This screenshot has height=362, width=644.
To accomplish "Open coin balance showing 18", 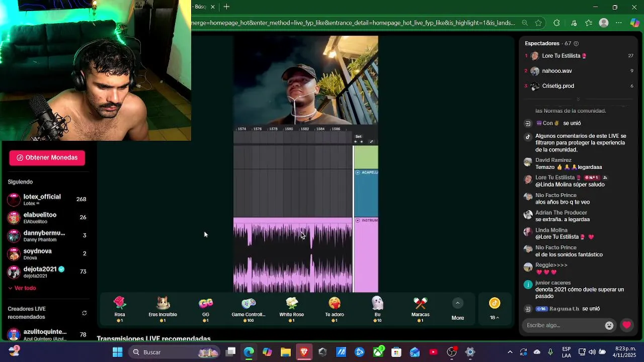I will (495, 309).
